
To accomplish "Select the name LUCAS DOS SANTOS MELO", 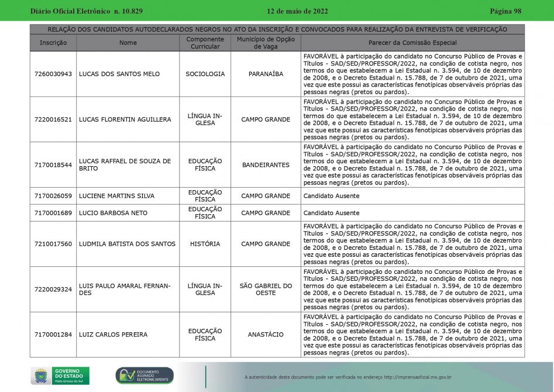I will click(x=119, y=74).
